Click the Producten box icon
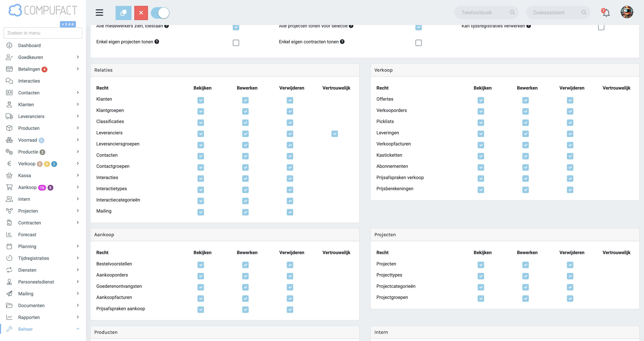 pyautogui.click(x=9, y=128)
